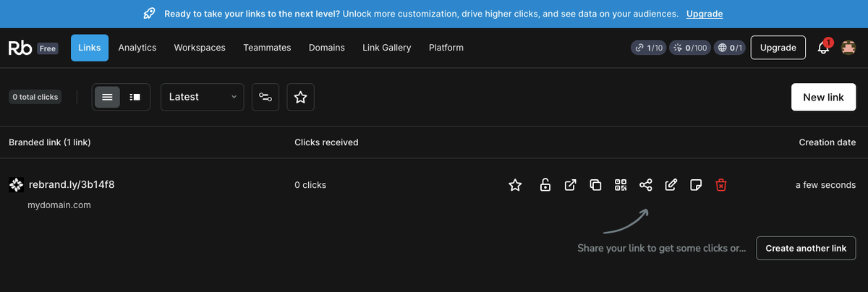Image resolution: width=868 pixels, height=292 pixels.
Task: Click the rocket icon in the banner
Action: click(x=150, y=14)
